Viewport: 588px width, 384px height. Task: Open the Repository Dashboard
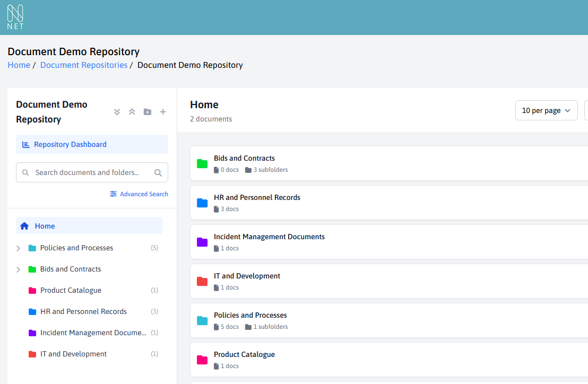click(x=70, y=144)
